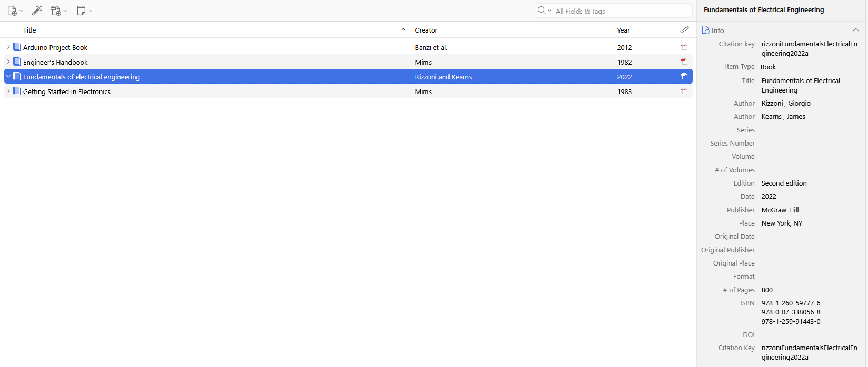Toggle the Title column sort arrow
The image size is (868, 367).
(403, 30)
